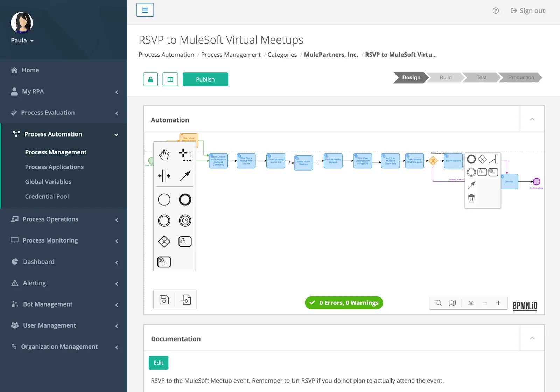The height and width of the screenshot is (392, 560).
Task: Collapse the Process Automation menu
Action: click(x=64, y=134)
